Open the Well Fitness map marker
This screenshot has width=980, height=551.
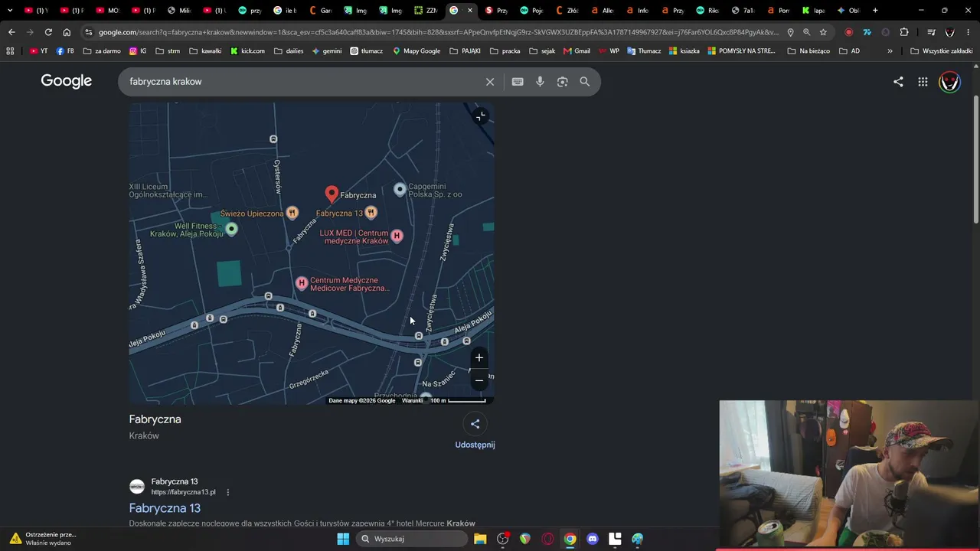pos(231,229)
